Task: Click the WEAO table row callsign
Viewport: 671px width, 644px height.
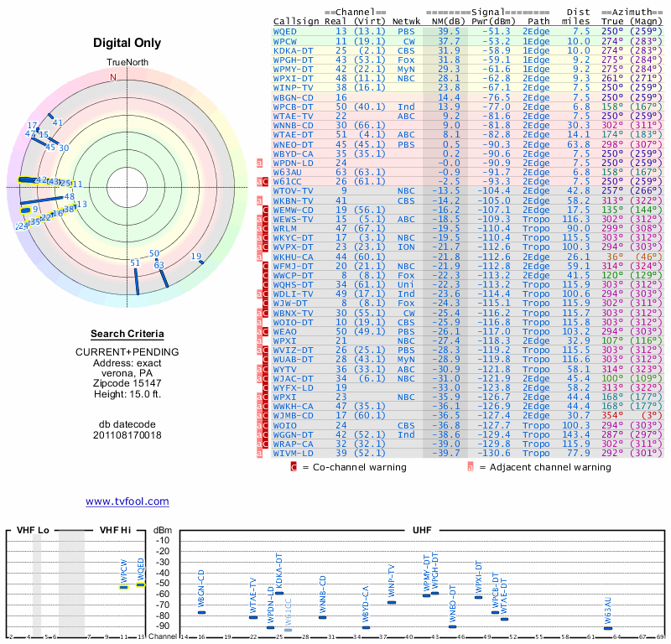Action: point(285,331)
